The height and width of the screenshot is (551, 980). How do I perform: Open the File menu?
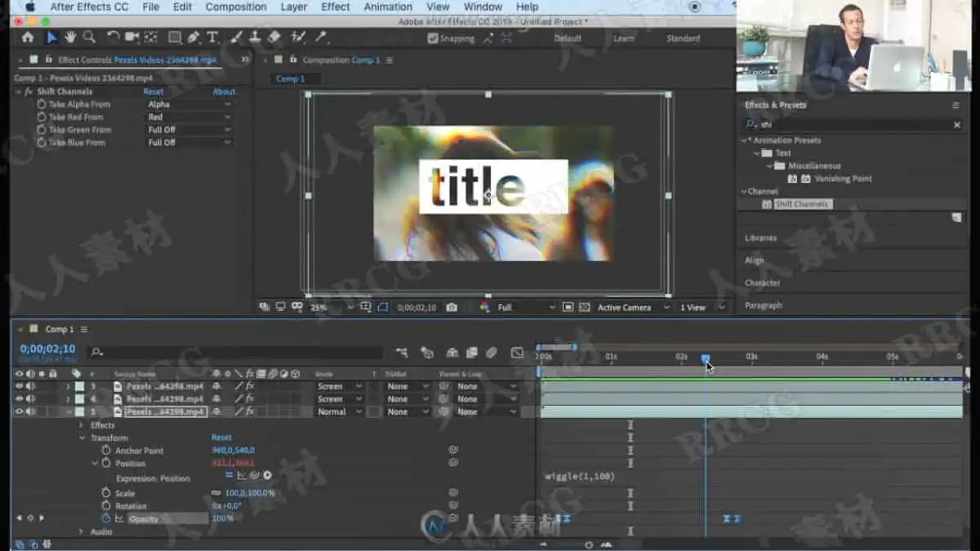[151, 7]
